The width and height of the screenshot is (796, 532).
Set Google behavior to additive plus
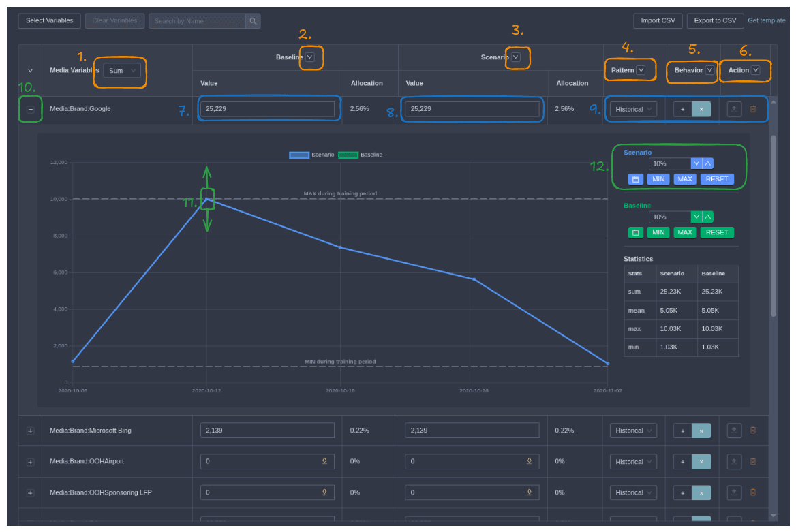682,109
